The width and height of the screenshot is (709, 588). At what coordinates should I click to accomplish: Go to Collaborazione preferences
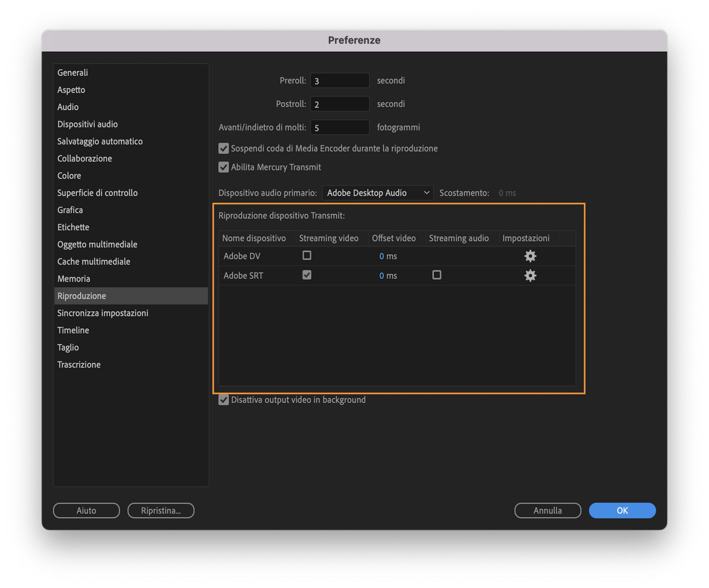point(131,158)
